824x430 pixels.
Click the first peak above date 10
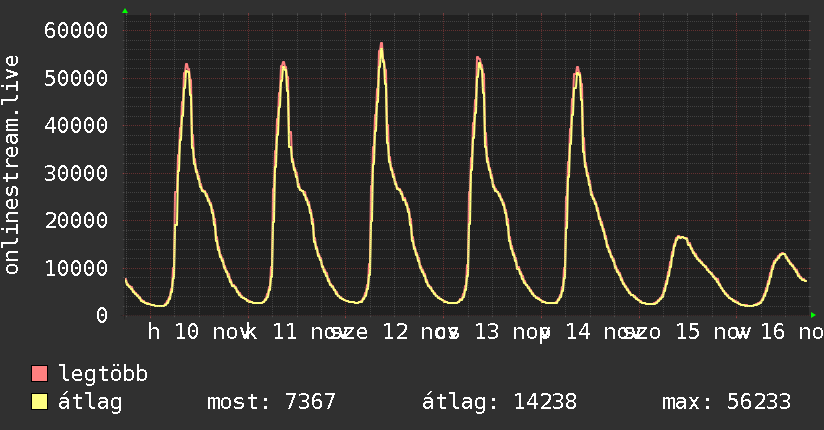186,65
